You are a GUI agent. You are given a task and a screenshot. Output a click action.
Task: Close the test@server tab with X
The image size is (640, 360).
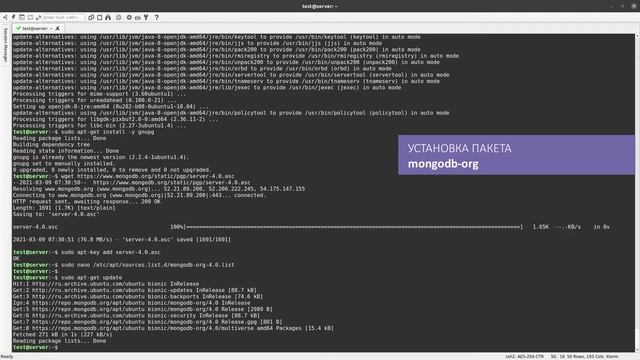[58, 29]
